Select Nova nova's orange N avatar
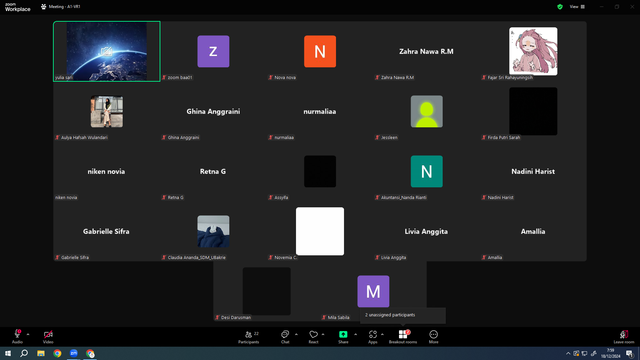Screen dimensions: 640x360 click(320, 51)
